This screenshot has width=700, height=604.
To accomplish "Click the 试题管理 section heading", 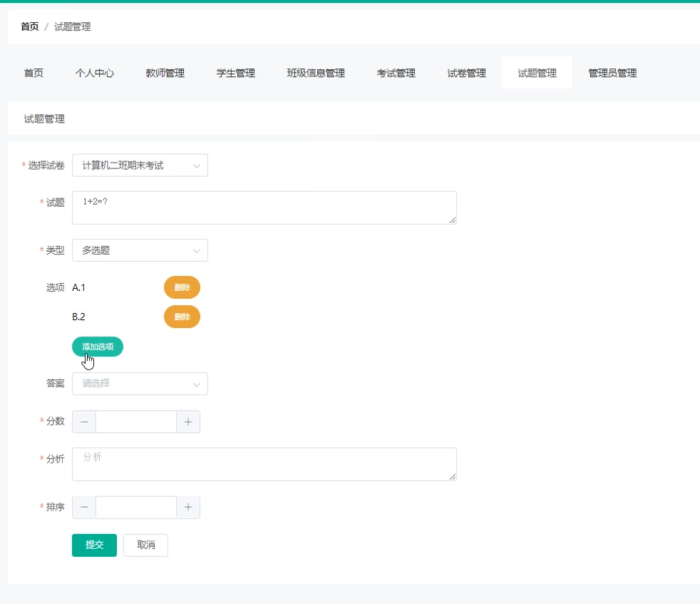I will (x=44, y=119).
